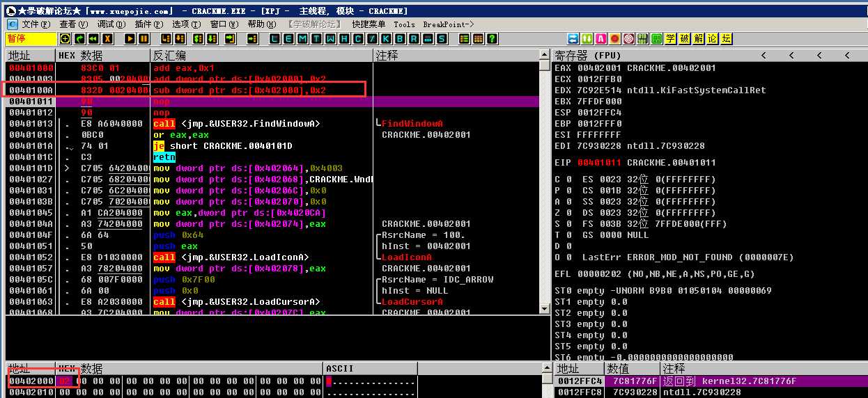Select the FindWindowA call instruction row
The image size is (868, 398).
point(272,124)
